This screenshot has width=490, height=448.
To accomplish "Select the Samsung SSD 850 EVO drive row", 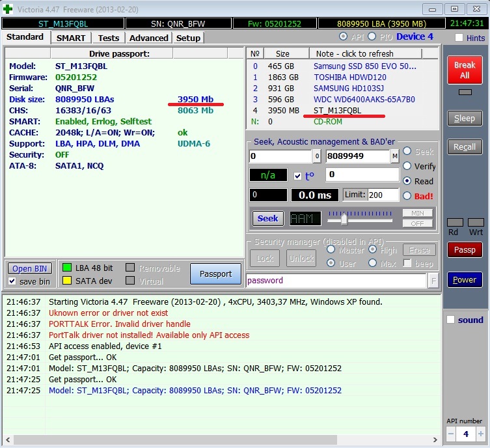I will coord(342,66).
